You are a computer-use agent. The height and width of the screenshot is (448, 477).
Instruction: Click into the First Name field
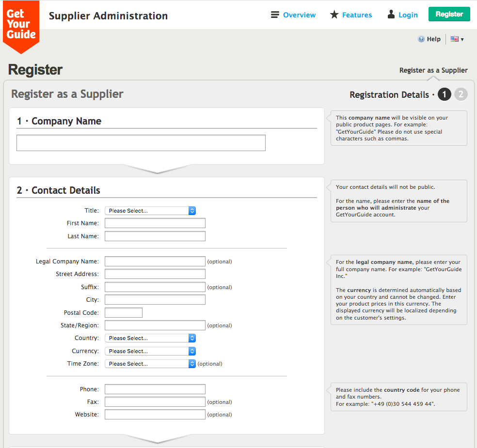coord(155,223)
